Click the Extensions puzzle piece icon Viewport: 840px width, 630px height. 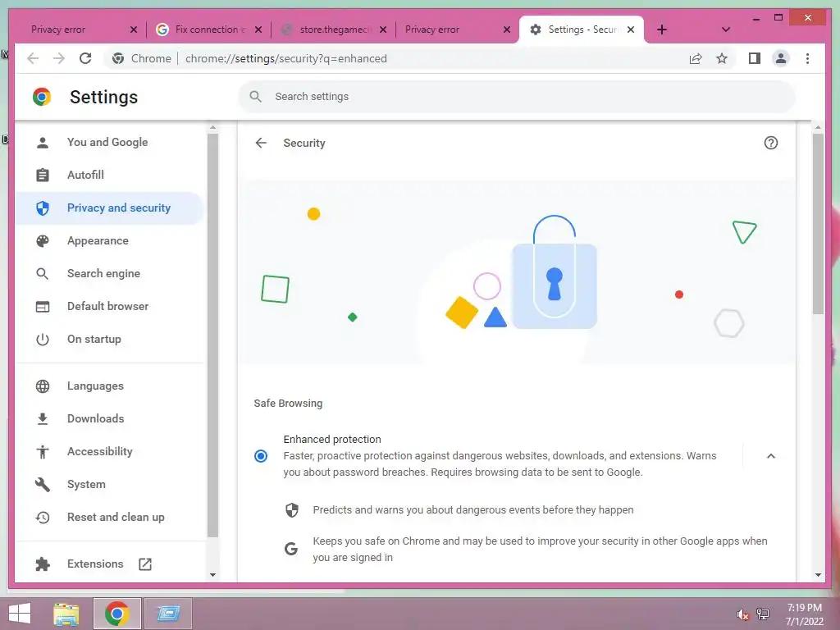43,564
